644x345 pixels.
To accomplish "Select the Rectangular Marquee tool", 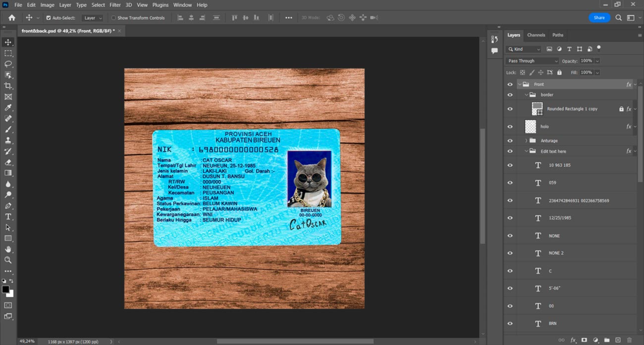I will (8, 53).
